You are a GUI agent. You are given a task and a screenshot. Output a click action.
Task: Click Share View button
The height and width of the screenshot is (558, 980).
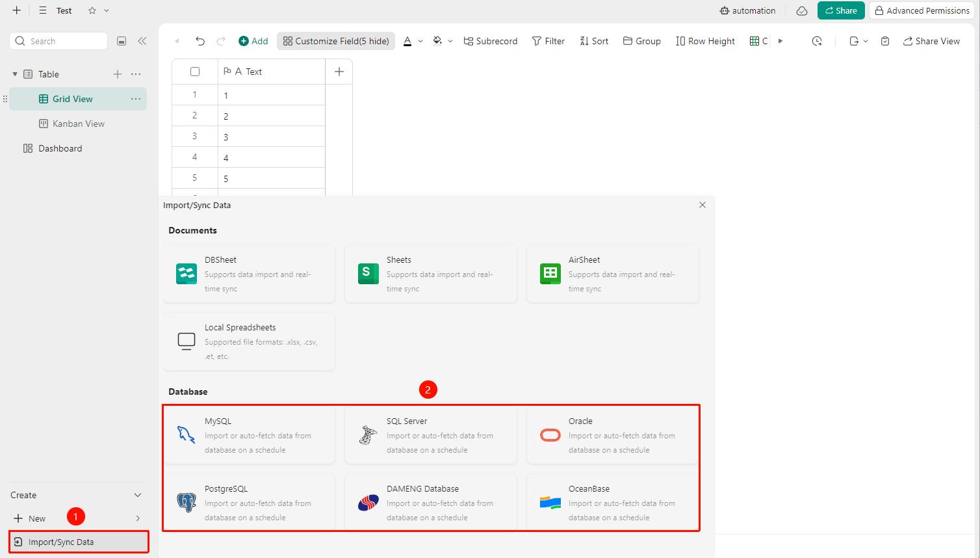click(931, 41)
